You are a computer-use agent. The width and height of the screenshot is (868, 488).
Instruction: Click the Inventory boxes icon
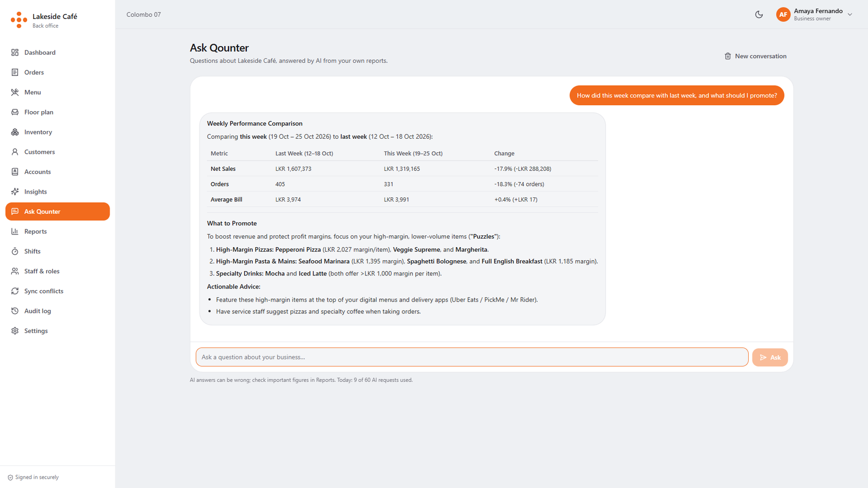[x=15, y=132]
